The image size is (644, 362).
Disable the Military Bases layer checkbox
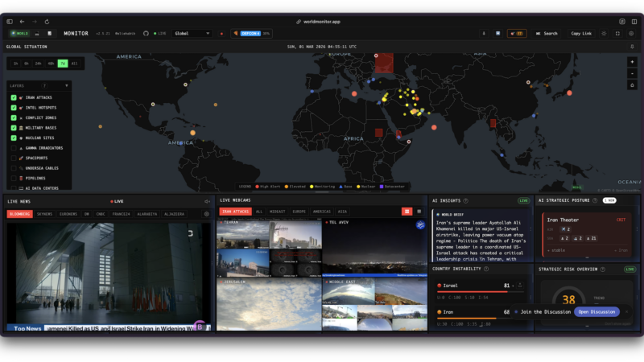click(14, 128)
